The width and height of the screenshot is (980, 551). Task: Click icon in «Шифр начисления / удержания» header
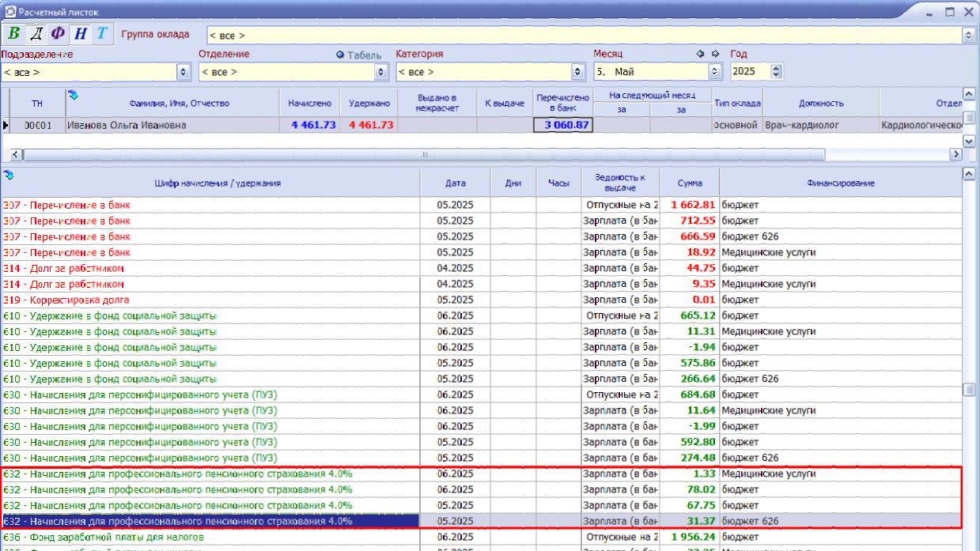click(x=8, y=174)
